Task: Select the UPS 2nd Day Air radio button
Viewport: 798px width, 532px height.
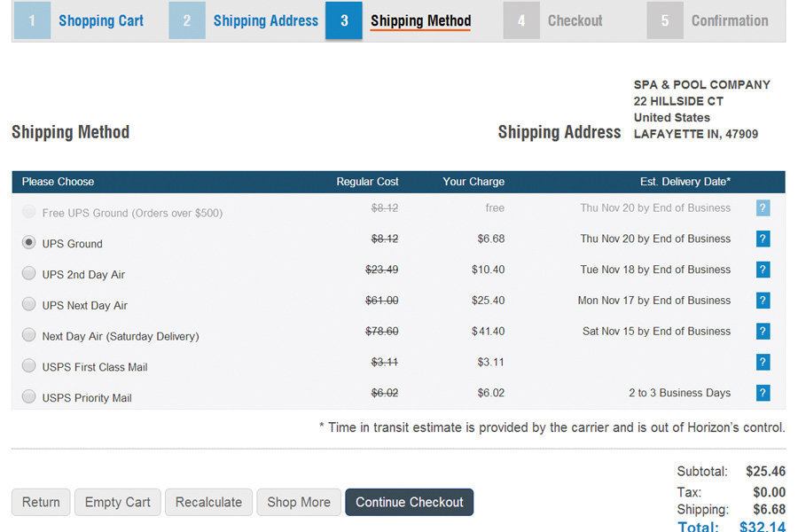Action: [27, 274]
